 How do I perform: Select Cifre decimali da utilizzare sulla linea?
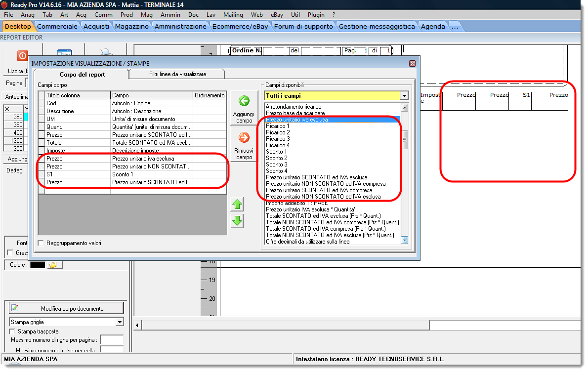[307, 242]
